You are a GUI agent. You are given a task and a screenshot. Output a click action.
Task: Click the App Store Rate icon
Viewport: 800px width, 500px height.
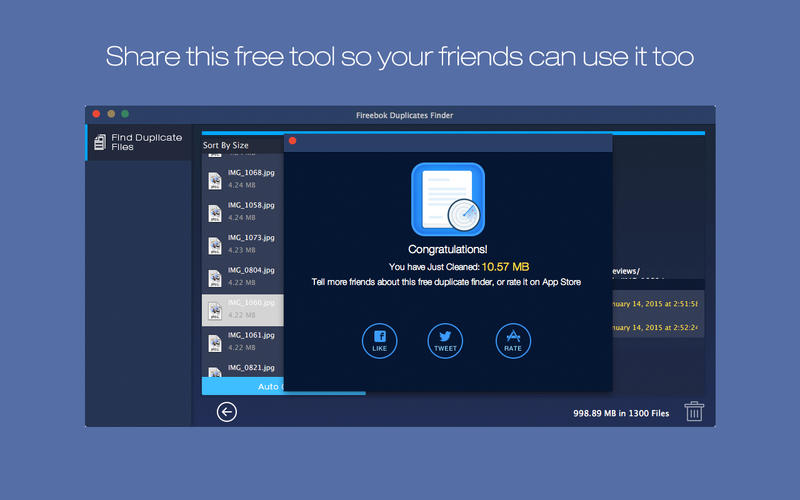513,340
